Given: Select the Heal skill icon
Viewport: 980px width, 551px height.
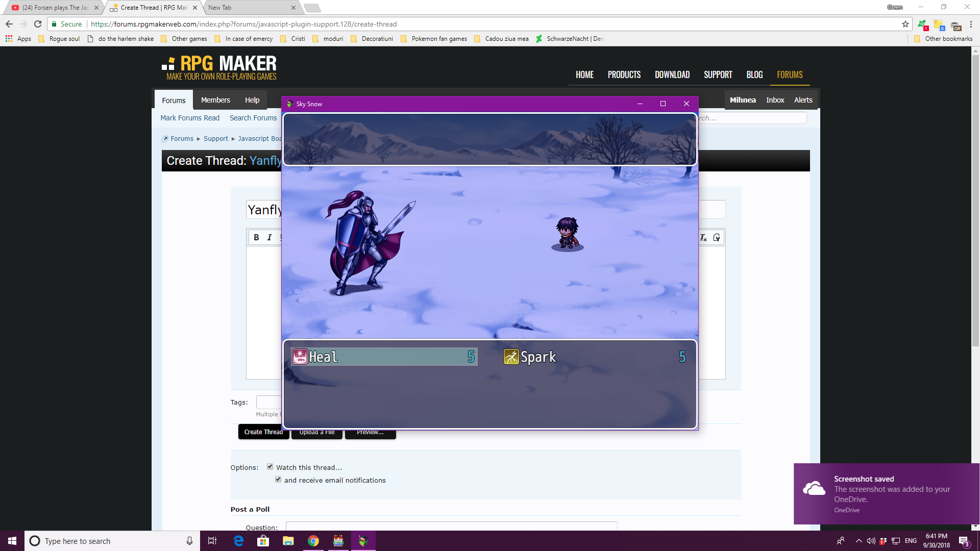Looking at the screenshot, I should [300, 357].
